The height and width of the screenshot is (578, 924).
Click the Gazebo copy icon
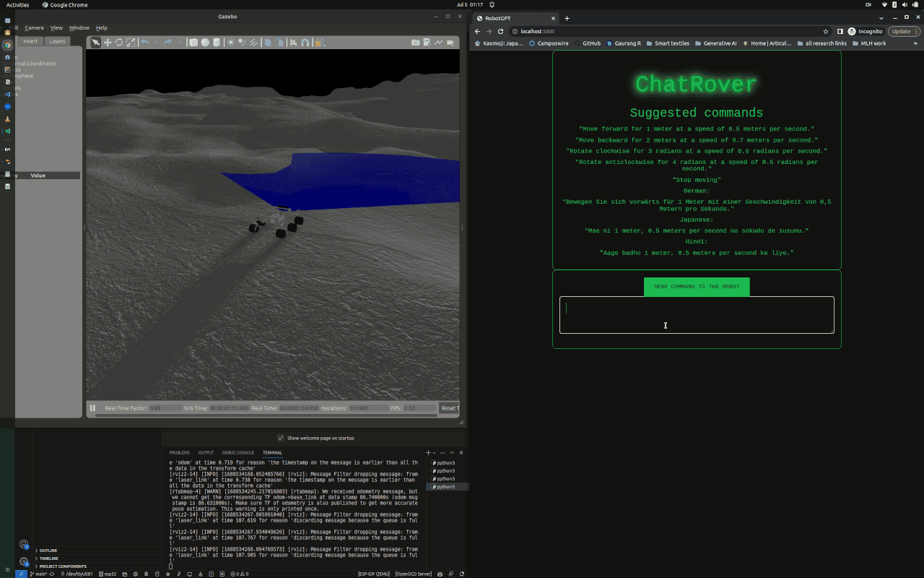tap(268, 43)
